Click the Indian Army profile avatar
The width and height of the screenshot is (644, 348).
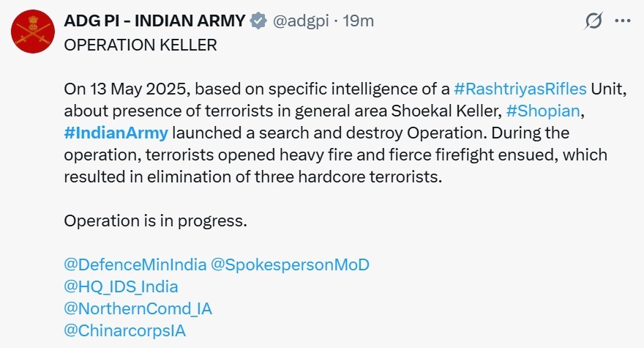(x=32, y=32)
